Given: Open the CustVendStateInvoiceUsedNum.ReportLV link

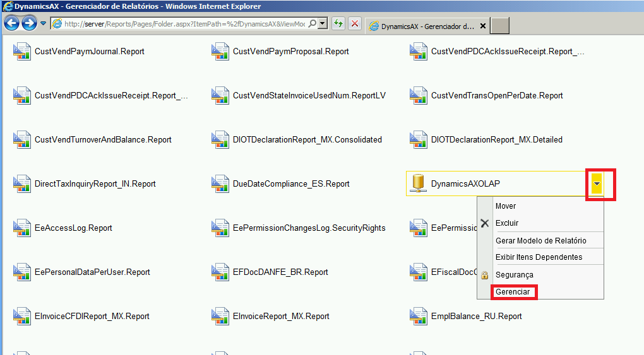Looking at the screenshot, I should pos(309,96).
